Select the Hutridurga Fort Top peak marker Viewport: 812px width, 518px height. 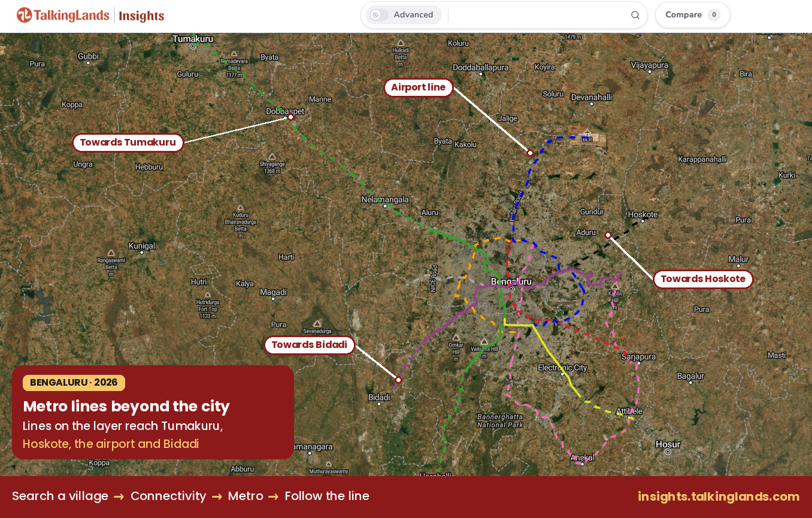[x=208, y=296]
